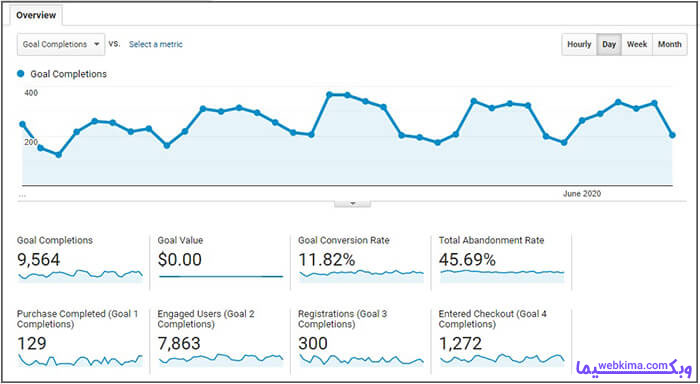Collapse the chart with the bottom arrow handle
700x384 pixels.
click(352, 204)
